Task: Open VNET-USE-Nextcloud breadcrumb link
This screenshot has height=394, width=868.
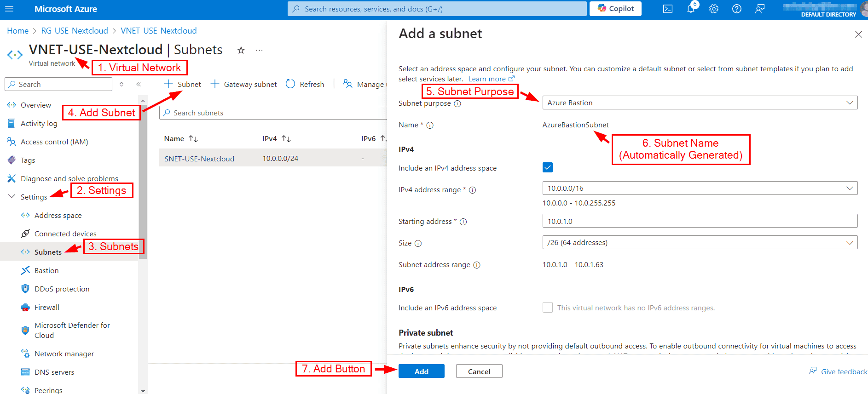Action: tap(159, 31)
